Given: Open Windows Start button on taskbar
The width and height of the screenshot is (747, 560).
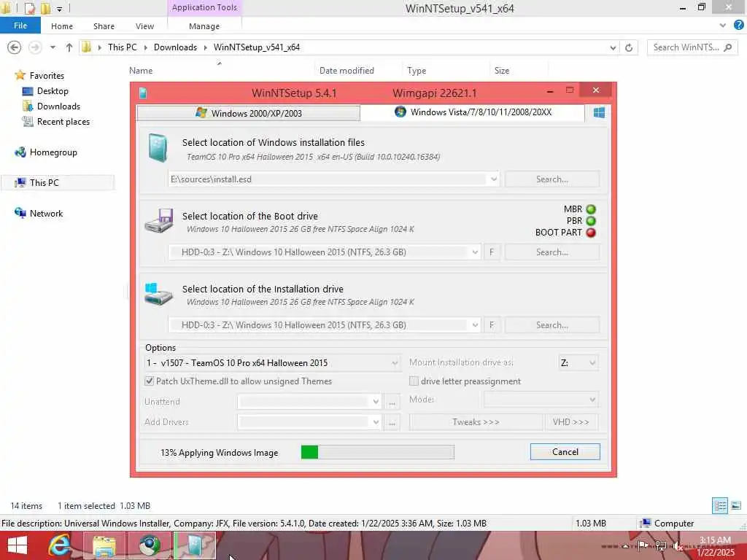Looking at the screenshot, I should click(x=18, y=545).
